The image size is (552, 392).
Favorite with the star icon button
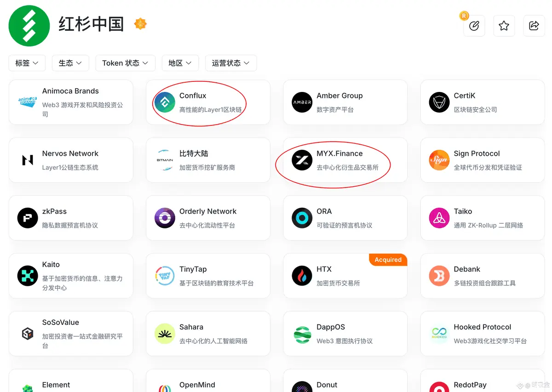click(504, 26)
